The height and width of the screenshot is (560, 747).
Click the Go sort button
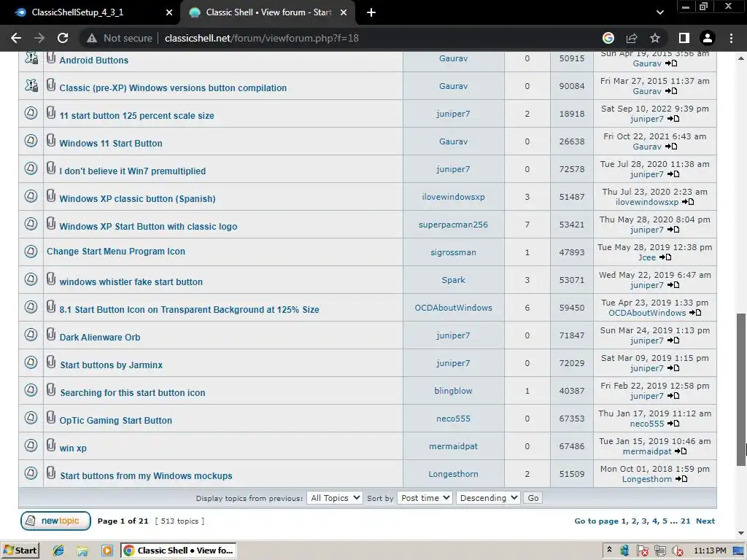click(533, 498)
